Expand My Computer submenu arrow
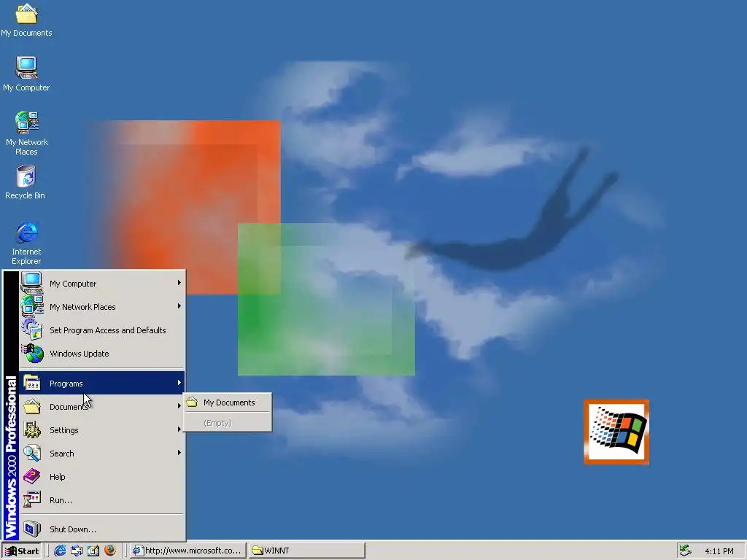The image size is (747, 560). pos(179,283)
